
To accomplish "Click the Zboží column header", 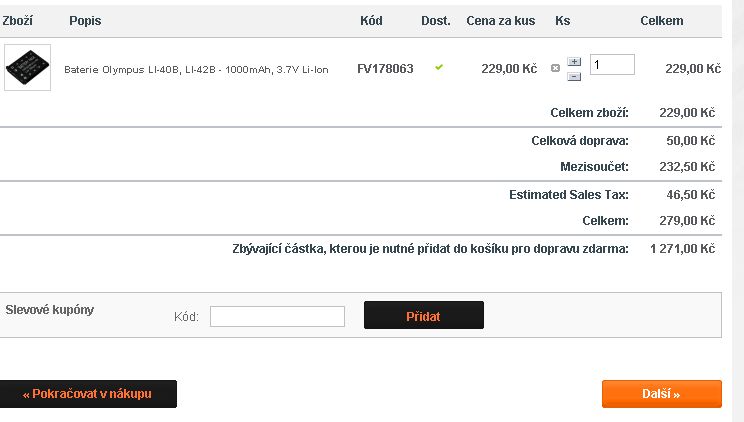I will [x=18, y=21].
